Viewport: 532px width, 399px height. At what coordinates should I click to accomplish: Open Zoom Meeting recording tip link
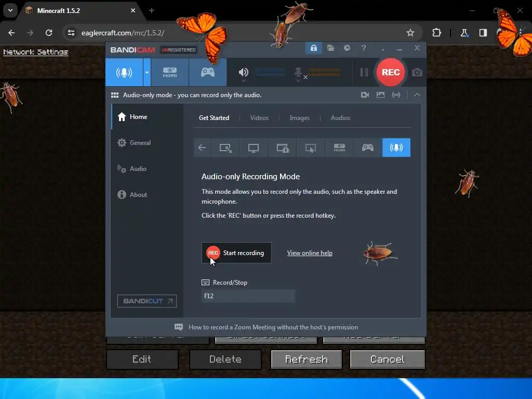click(273, 327)
